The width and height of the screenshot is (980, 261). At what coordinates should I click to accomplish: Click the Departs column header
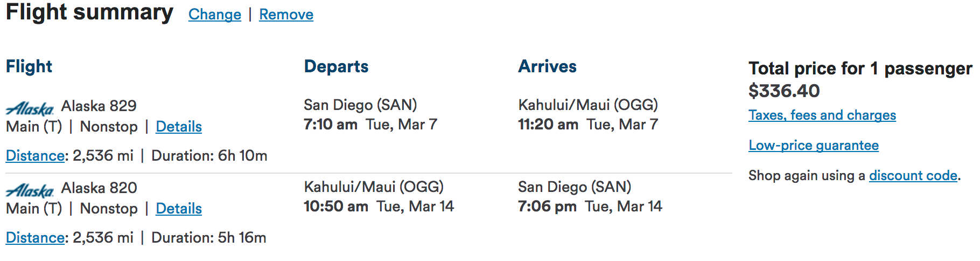pos(336,66)
